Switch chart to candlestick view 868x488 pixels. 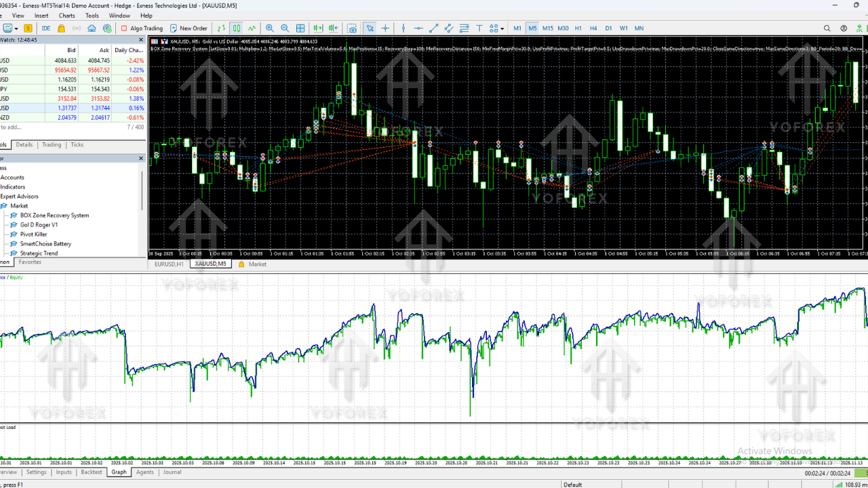tap(236, 28)
